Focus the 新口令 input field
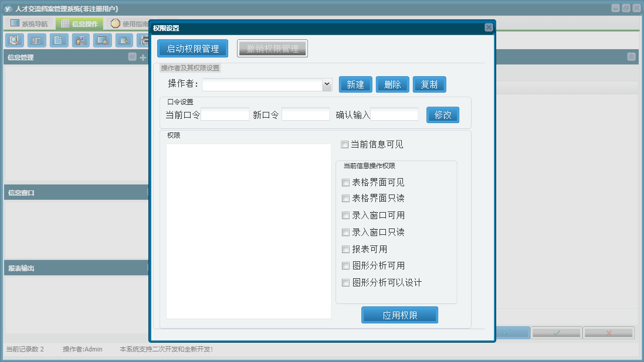The height and width of the screenshot is (362, 644). (x=306, y=114)
